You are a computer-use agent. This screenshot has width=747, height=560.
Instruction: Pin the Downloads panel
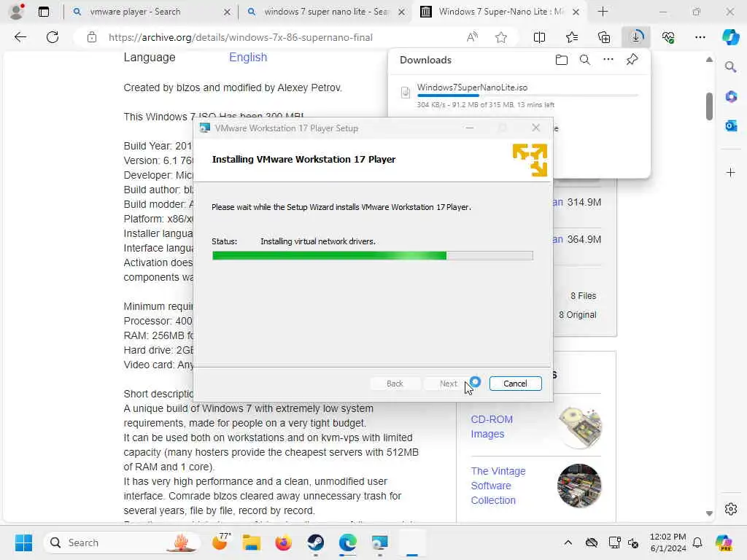[x=632, y=60]
